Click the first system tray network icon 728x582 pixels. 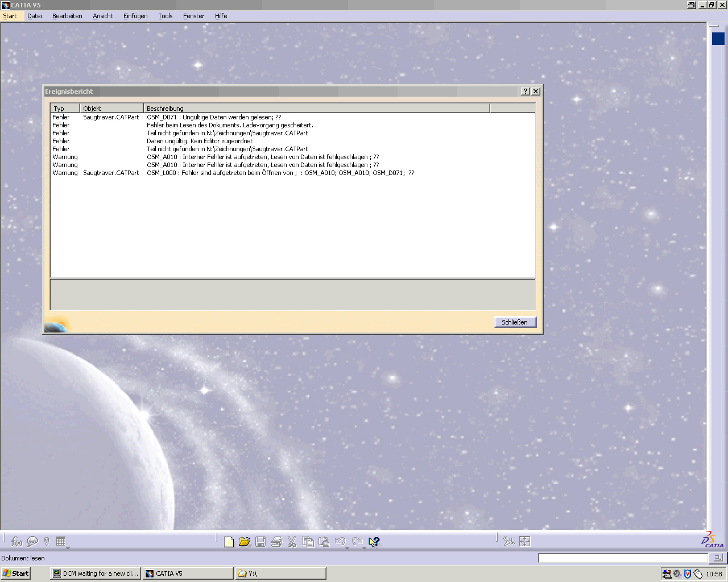tap(667, 574)
